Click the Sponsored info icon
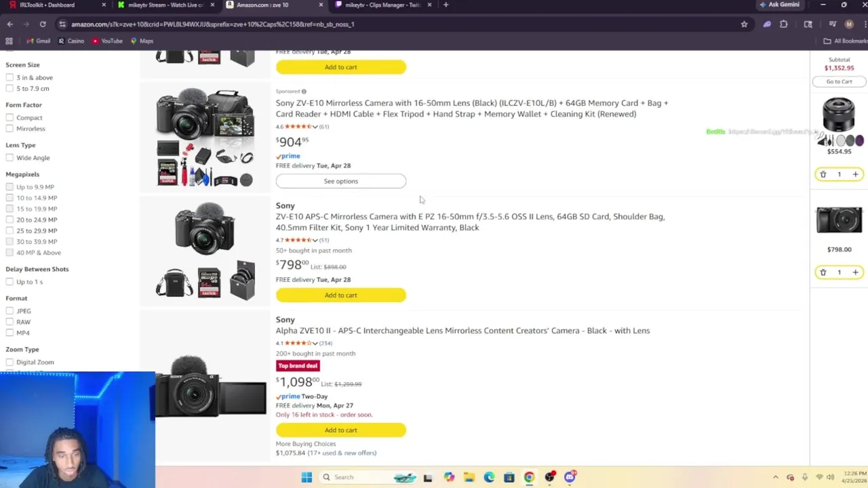 click(x=304, y=91)
